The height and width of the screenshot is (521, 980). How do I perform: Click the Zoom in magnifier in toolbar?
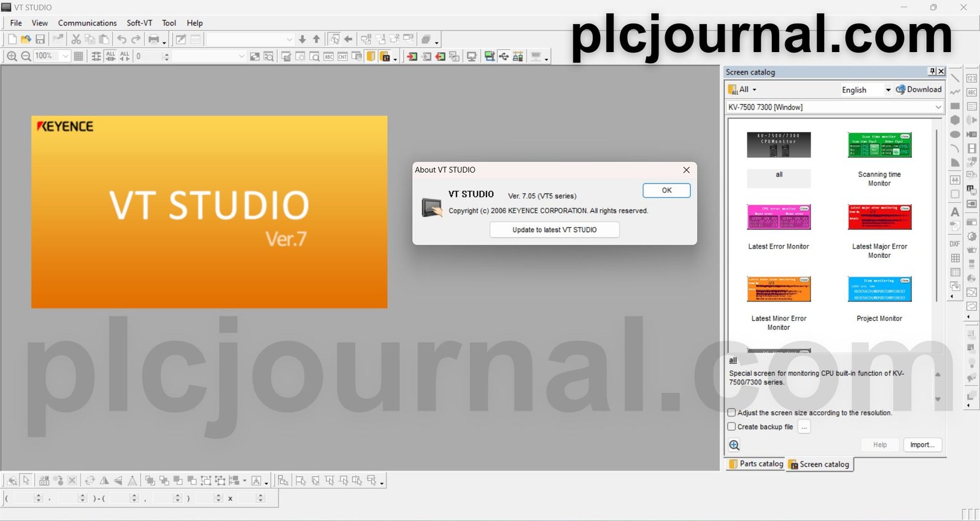coord(12,56)
